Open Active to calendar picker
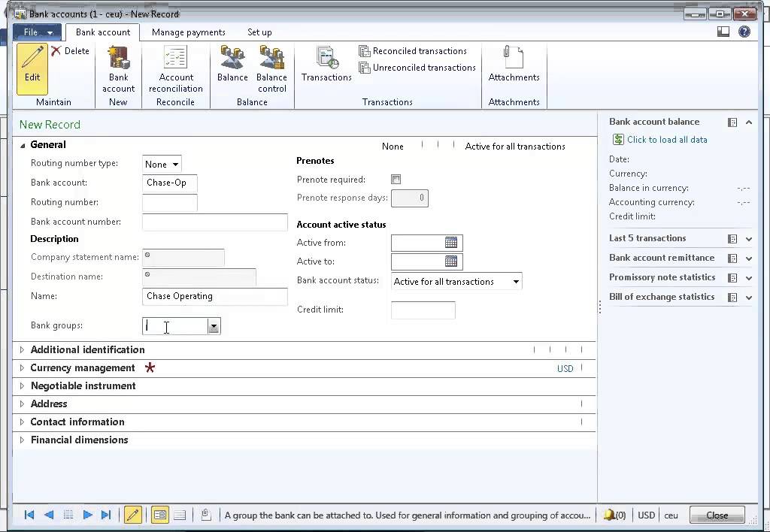Viewport: 770px width, 532px height. (x=451, y=261)
